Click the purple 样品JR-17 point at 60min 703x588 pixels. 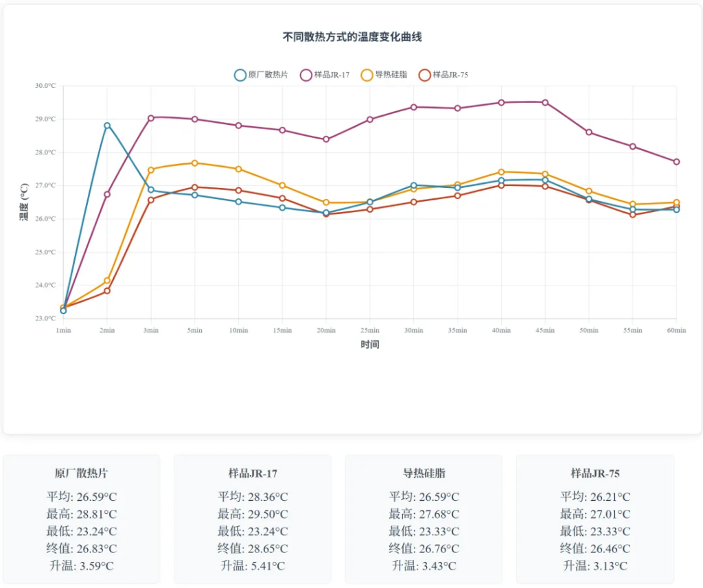676,162
